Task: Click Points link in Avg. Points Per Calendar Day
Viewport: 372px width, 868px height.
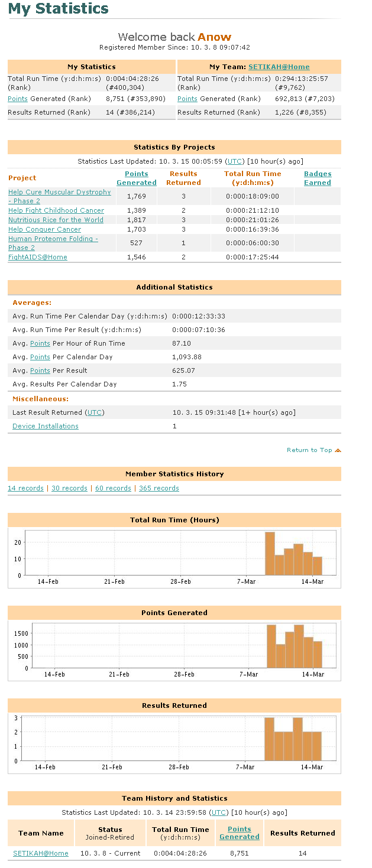Action: [40, 357]
